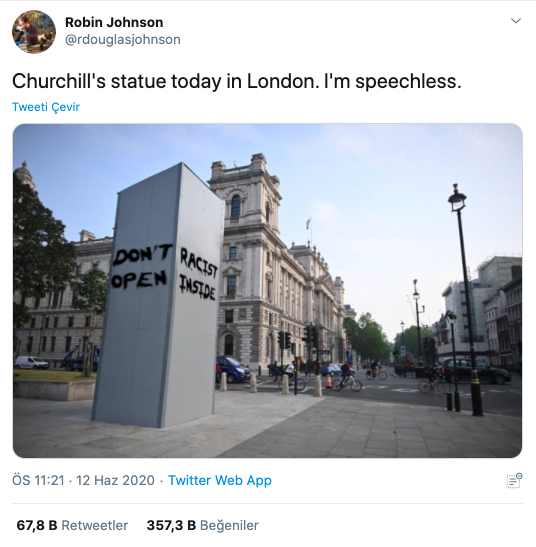Click the black street lamp in the photo

[x=466, y=300]
